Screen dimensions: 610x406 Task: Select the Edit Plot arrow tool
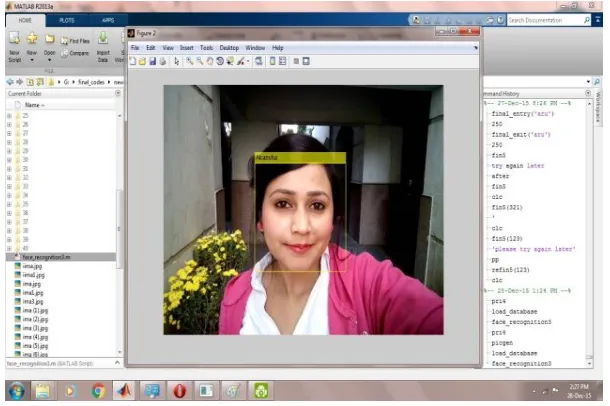click(x=177, y=61)
